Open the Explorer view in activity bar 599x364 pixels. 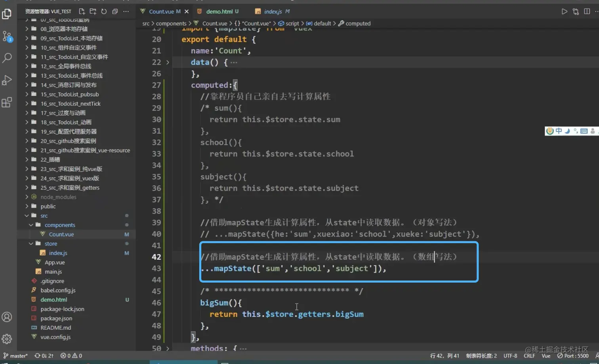[x=7, y=14]
